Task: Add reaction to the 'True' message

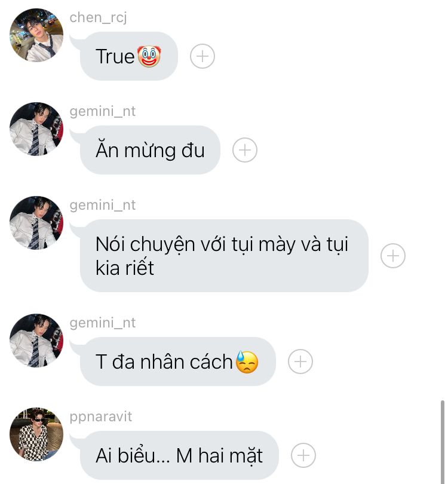Action: click(202, 56)
